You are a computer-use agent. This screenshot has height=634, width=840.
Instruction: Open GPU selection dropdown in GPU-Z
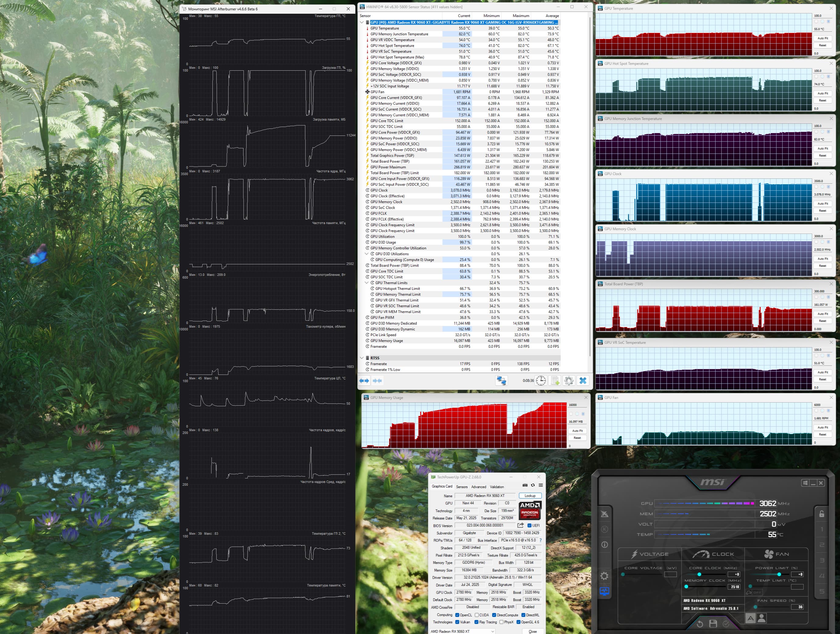pyautogui.click(x=493, y=631)
